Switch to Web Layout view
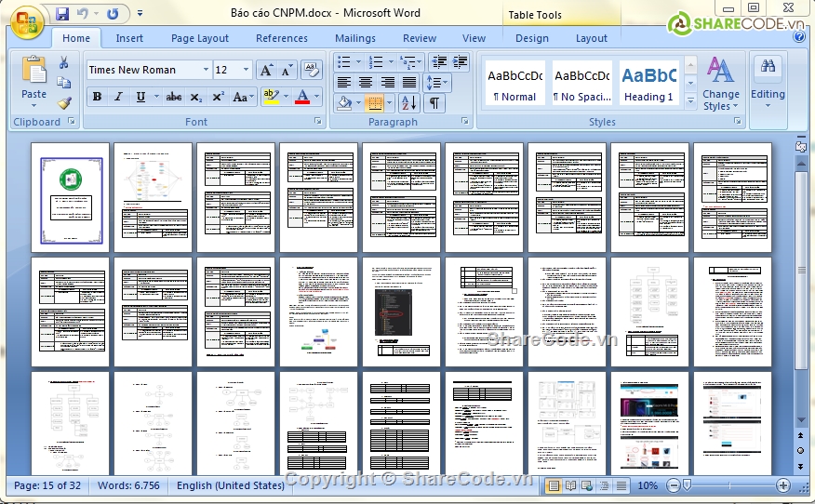 [587, 485]
